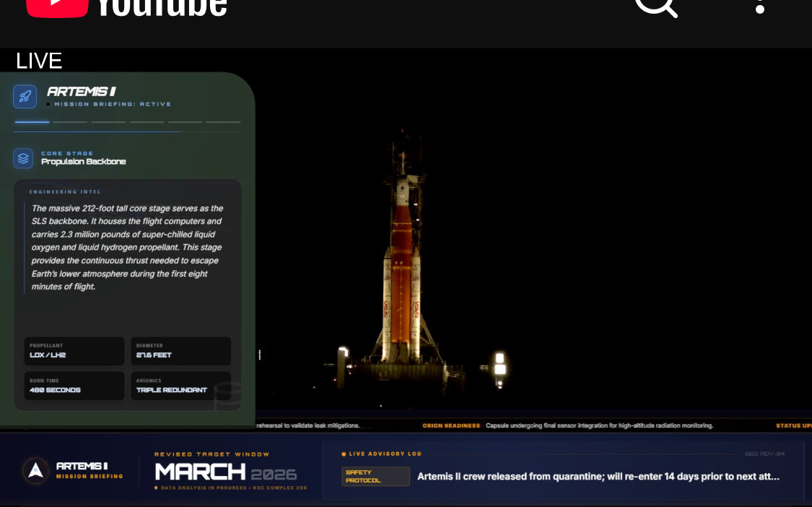Click the stacked layers Core Stage icon

click(23, 158)
